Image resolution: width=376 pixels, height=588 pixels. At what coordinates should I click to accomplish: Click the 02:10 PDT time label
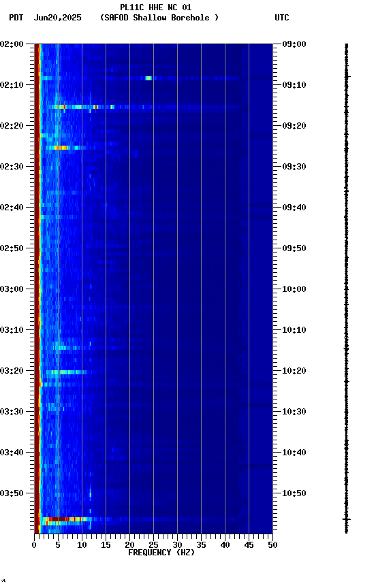[12, 85]
